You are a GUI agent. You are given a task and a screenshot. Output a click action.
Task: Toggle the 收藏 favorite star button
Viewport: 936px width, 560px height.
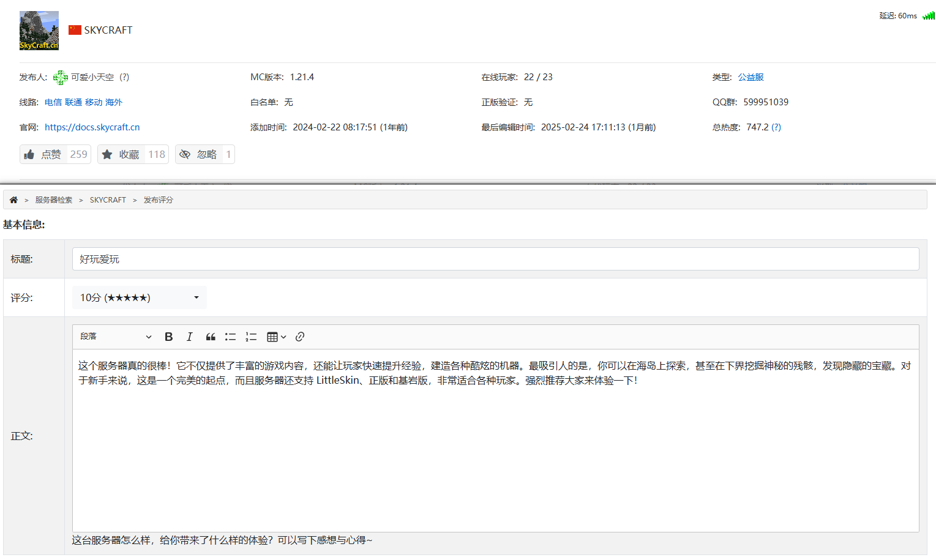(x=132, y=154)
